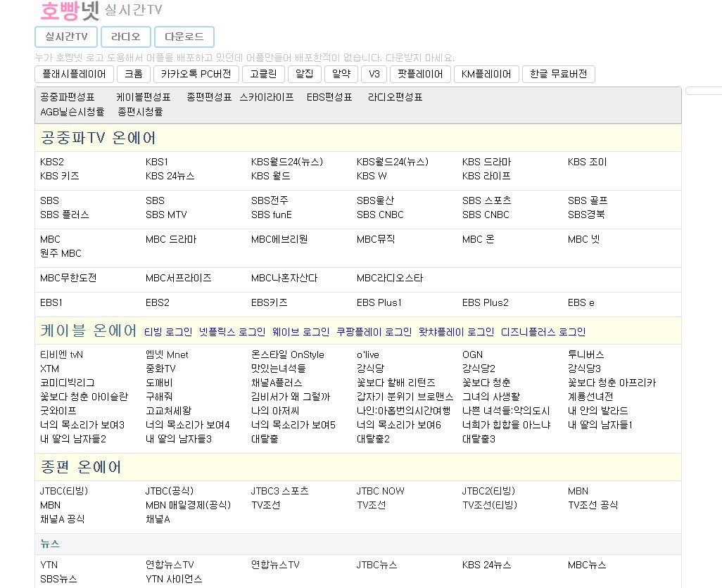This screenshot has width=722, height=588.
Task: Click the 디즈니플러스 로그인 link
Action: pyautogui.click(x=543, y=332)
